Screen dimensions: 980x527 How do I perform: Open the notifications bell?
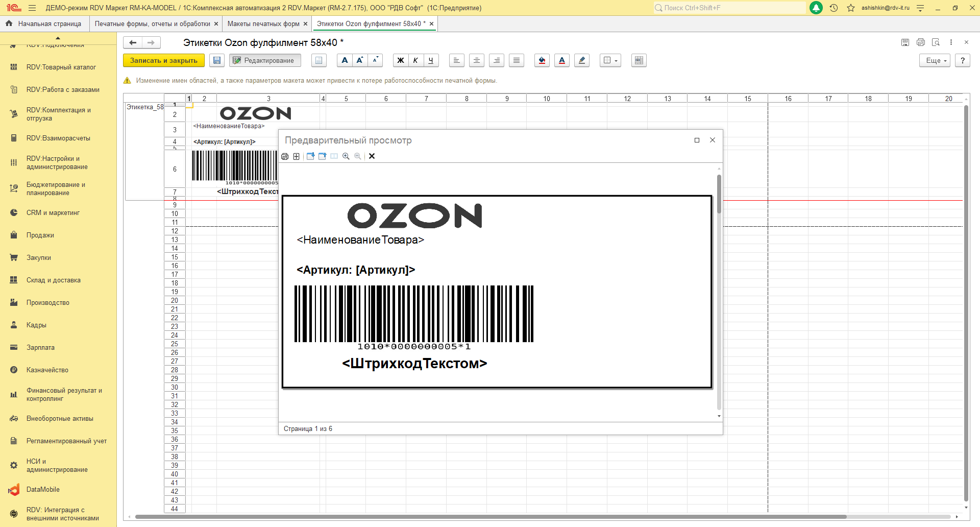816,8
